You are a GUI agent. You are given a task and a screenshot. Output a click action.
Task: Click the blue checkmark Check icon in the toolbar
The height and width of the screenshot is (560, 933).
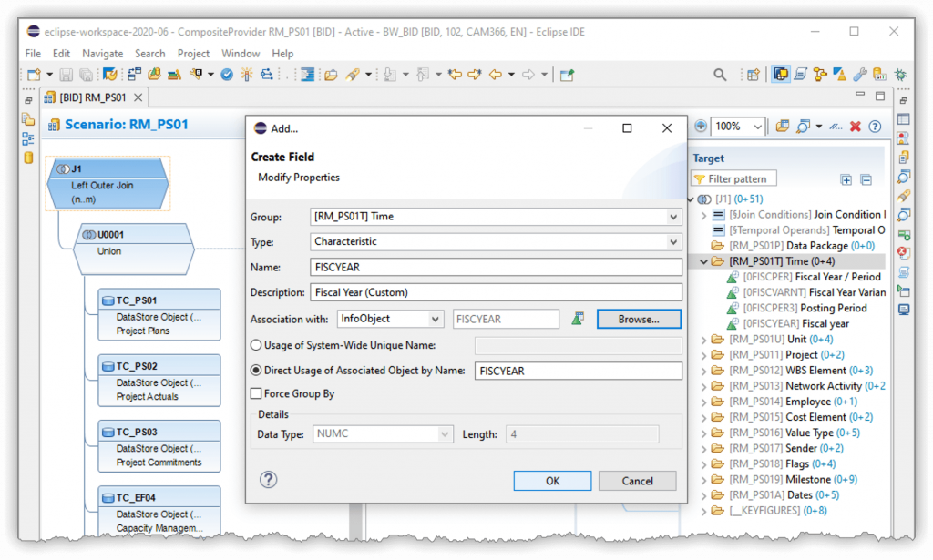pos(227,75)
